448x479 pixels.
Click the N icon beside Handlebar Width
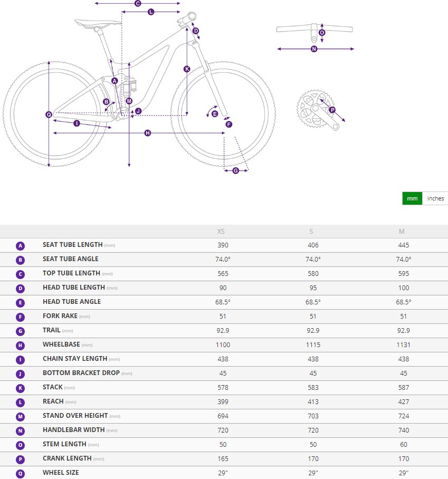pos(20,431)
